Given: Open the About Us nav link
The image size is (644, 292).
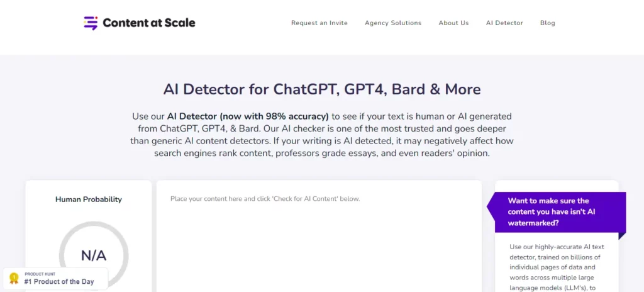Looking at the screenshot, I should pyautogui.click(x=453, y=23).
